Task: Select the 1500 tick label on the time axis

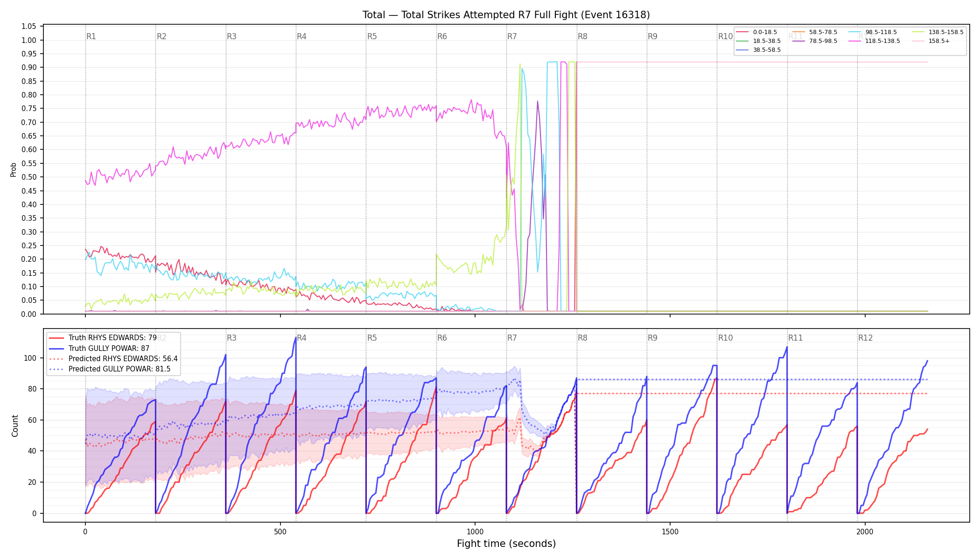Action: coord(670,532)
